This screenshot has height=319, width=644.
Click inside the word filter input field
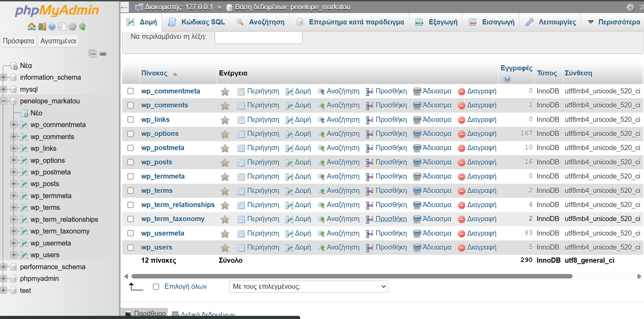pos(258,38)
